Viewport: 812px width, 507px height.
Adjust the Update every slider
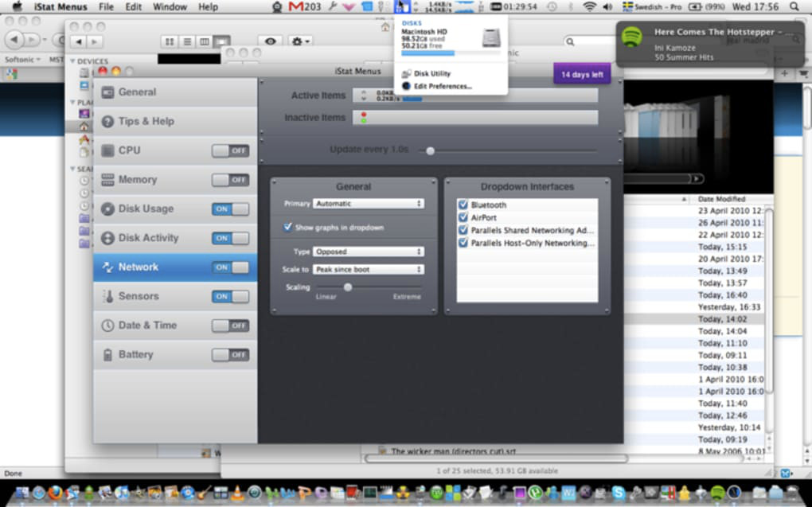click(x=430, y=150)
